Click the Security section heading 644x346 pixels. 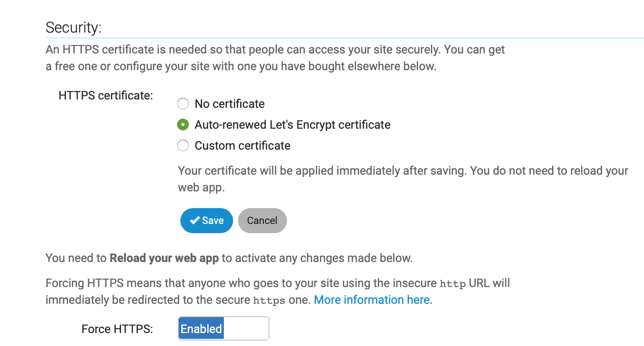click(x=74, y=27)
